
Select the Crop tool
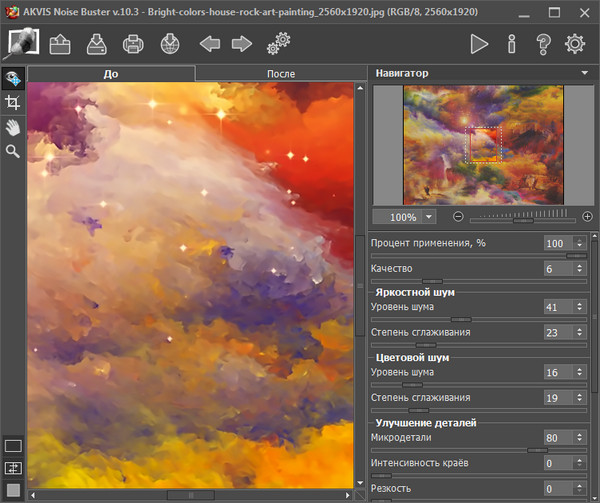[x=13, y=103]
